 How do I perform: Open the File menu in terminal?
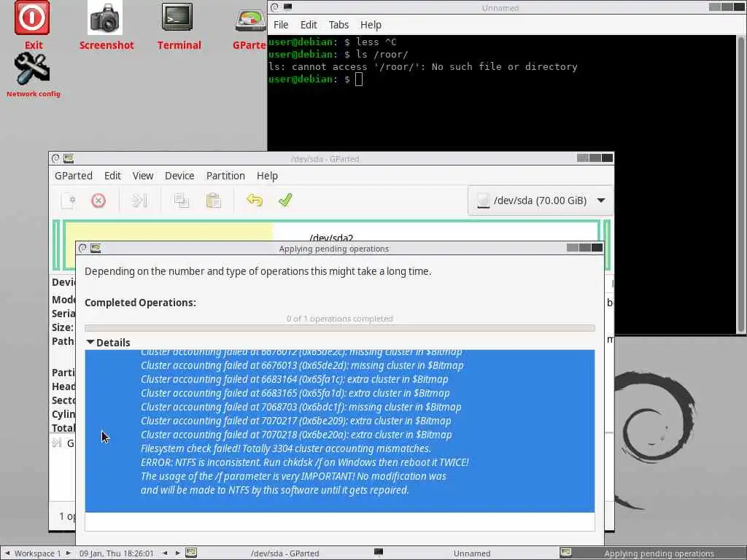pos(281,25)
